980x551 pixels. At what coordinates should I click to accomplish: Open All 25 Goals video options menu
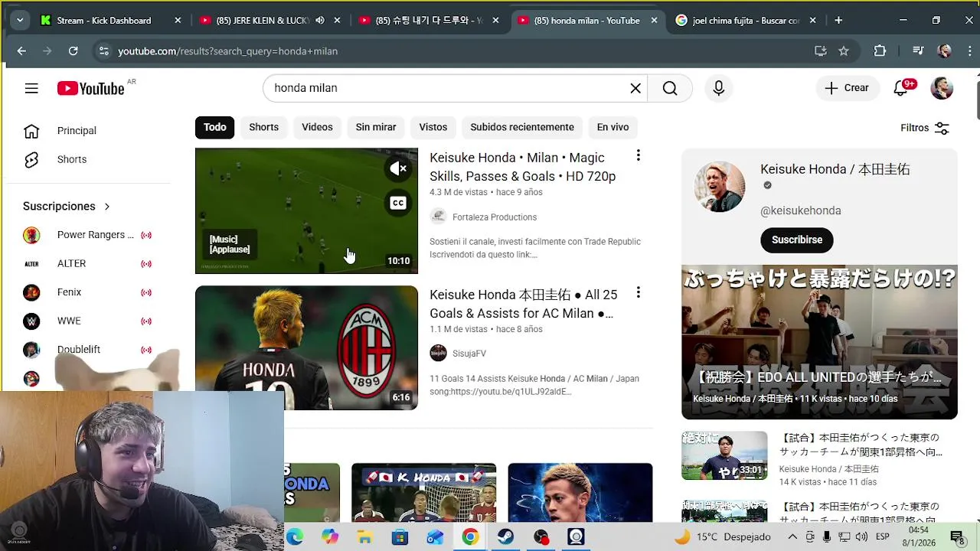pos(638,292)
